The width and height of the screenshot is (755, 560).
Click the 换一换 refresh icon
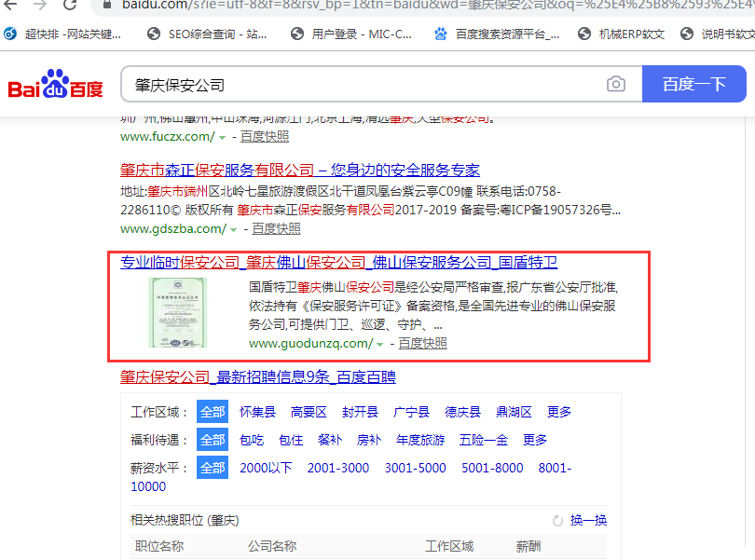[x=558, y=521]
